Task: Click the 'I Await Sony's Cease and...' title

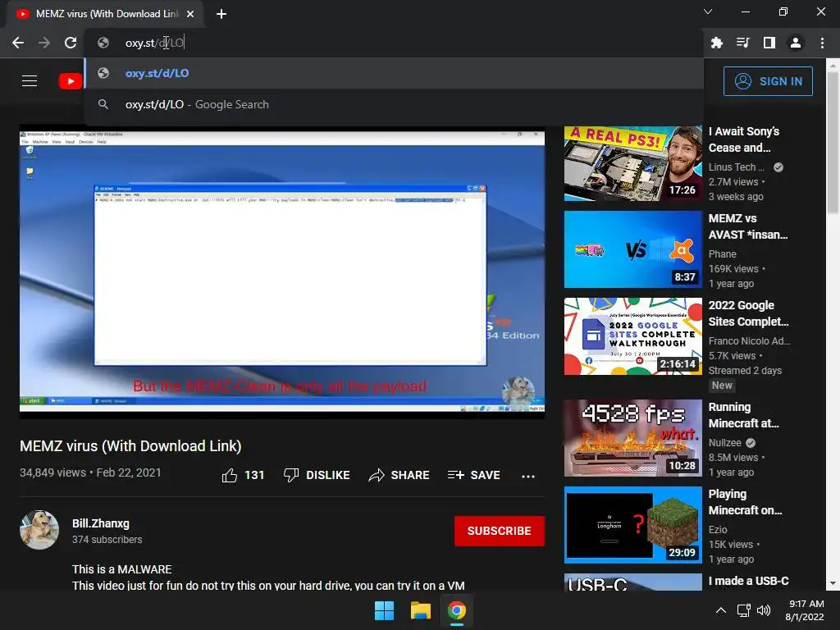Action: point(744,139)
